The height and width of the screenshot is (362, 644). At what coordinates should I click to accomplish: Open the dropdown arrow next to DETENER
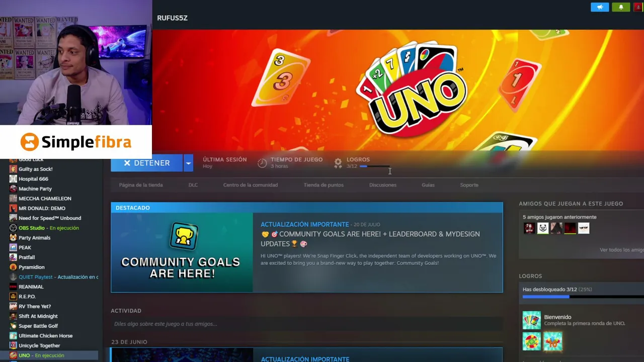point(188,163)
